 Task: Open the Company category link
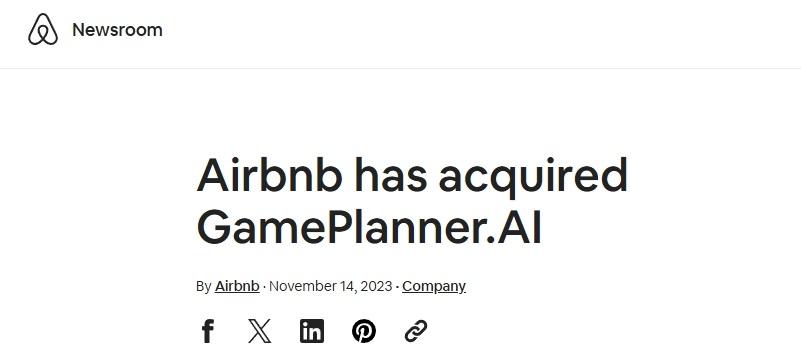tap(434, 286)
